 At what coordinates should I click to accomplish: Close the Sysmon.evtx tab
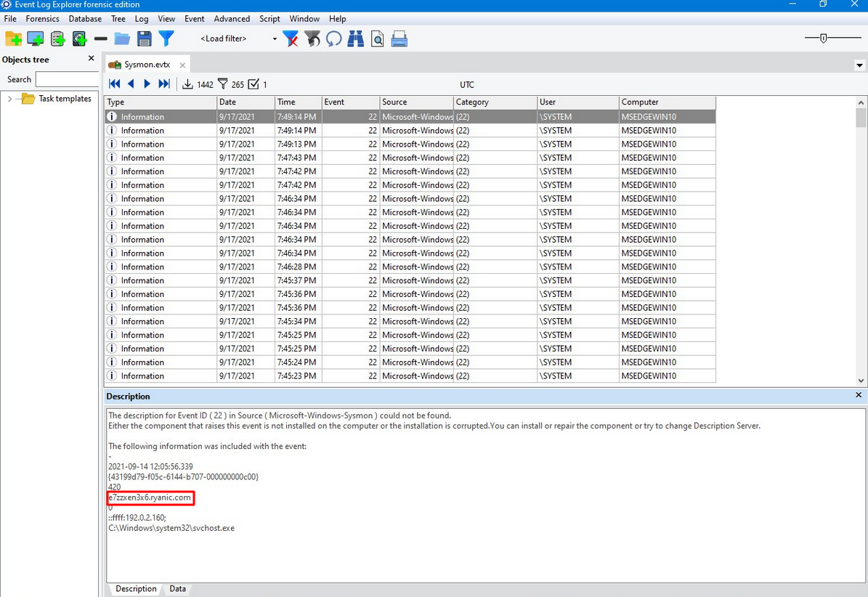click(182, 65)
